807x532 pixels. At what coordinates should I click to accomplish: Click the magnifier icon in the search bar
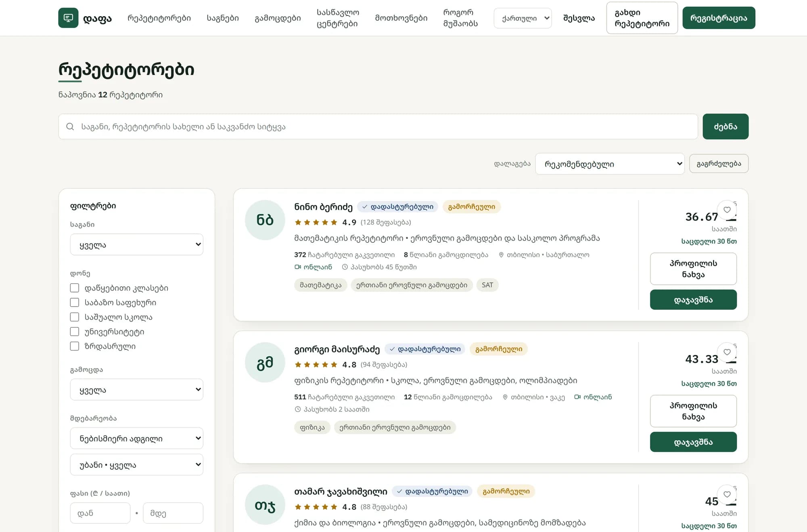70,127
